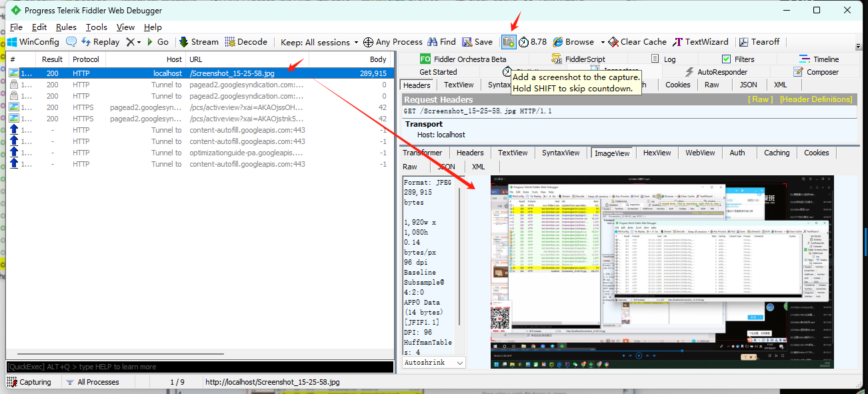Click the Tearoff toolbar button
Viewport: 868px width, 394px height.
point(759,42)
